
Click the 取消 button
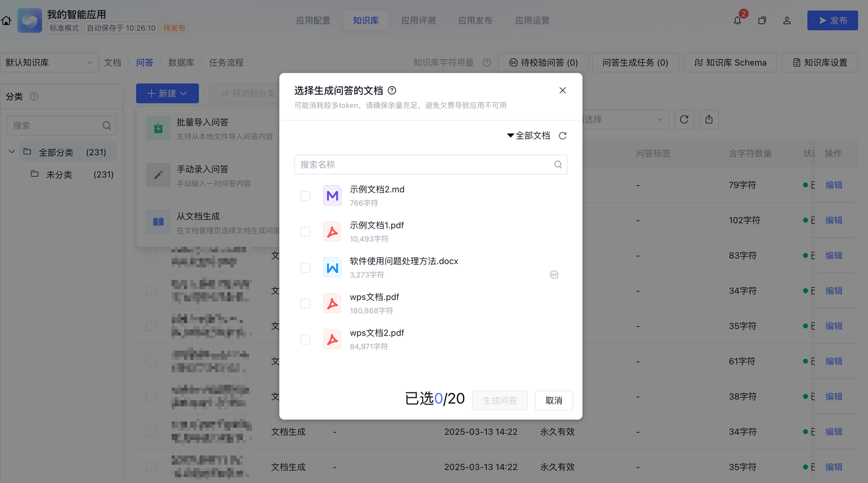click(554, 401)
